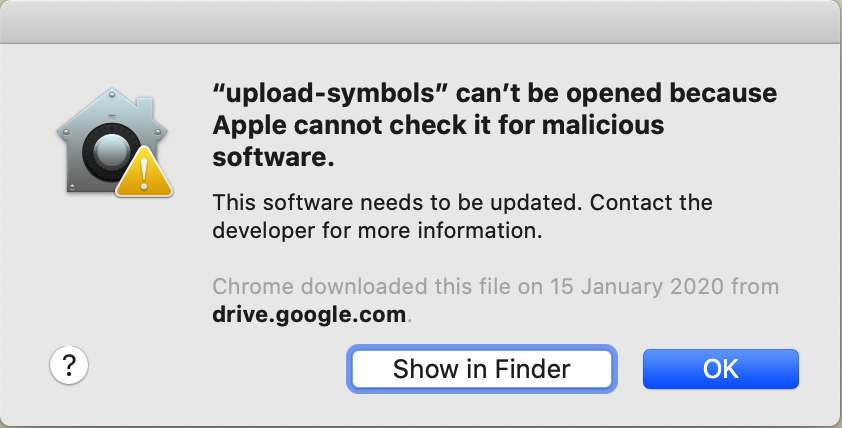This screenshot has height=428, width=842.
Task: Click the Gatekeeper house-shaped security icon
Action: (113, 142)
